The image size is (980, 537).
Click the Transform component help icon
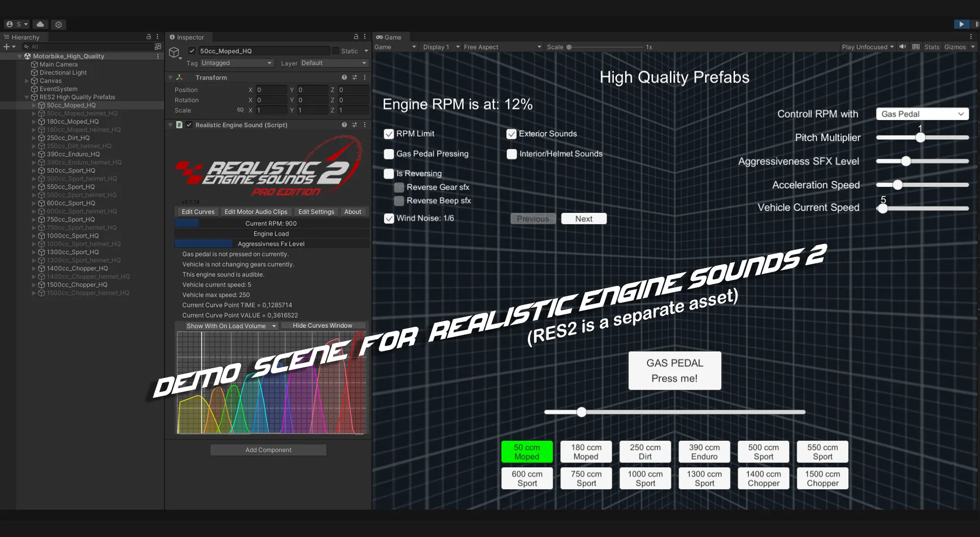344,77
